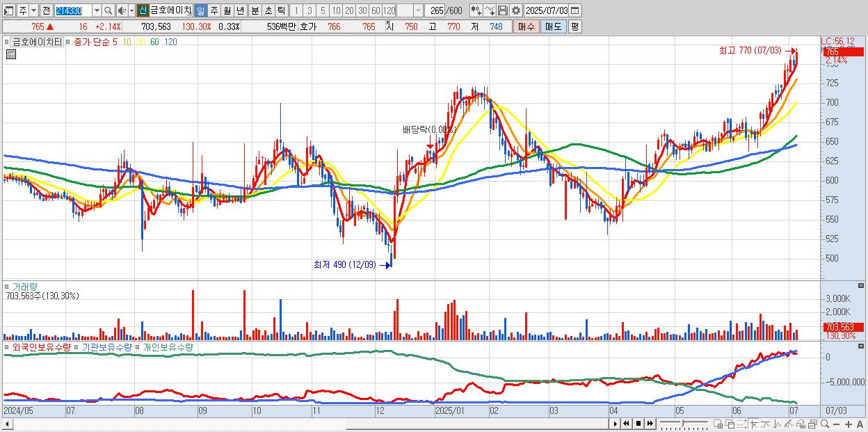Collapse the holdings indicator panel box
868x432 pixels.
pos(862,347)
